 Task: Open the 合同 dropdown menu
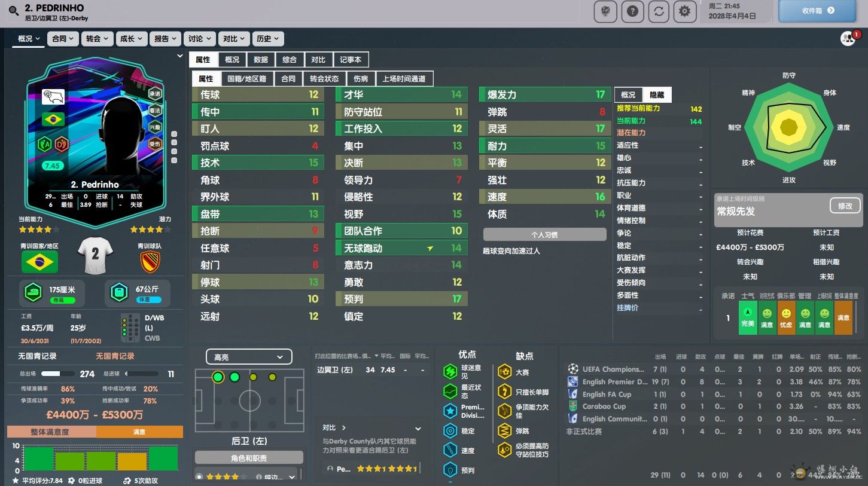click(63, 39)
